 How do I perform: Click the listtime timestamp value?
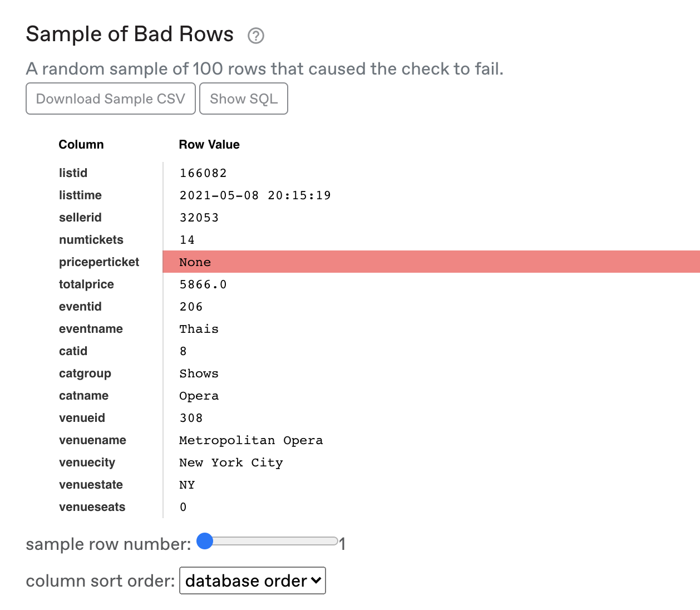[255, 195]
